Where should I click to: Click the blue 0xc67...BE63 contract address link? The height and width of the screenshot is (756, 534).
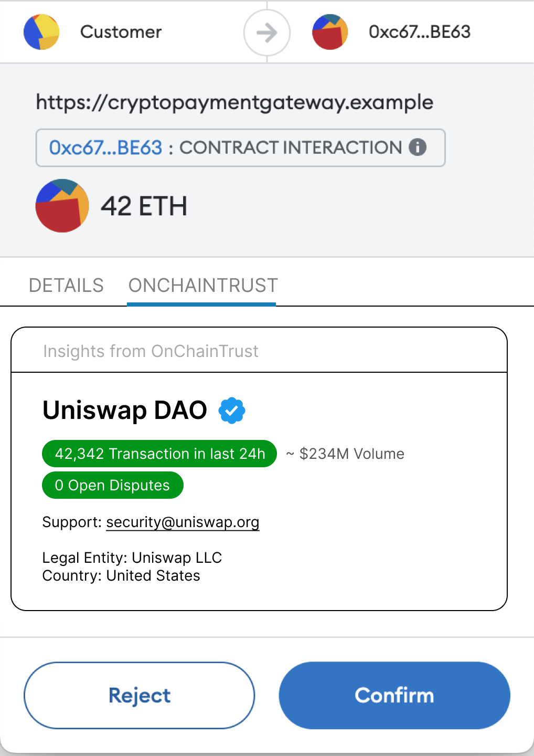click(x=105, y=148)
